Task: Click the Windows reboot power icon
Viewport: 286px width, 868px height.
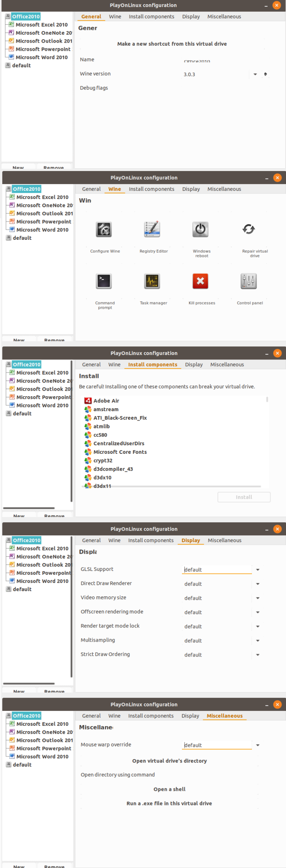Action: (200, 229)
